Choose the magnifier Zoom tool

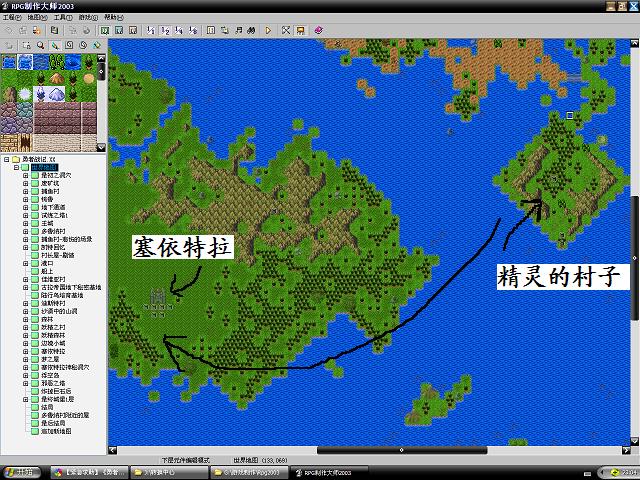40,45
